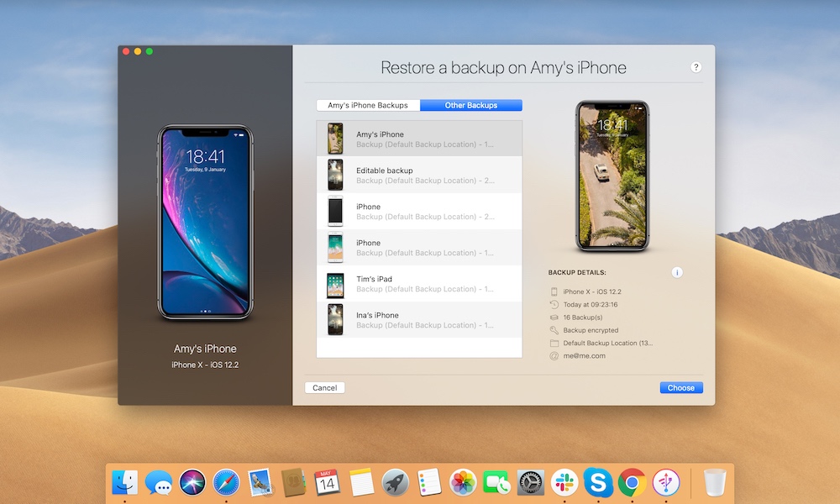Screen dimensions: 840x504
Task: Open System Preferences gear in dock
Action: tap(530, 482)
